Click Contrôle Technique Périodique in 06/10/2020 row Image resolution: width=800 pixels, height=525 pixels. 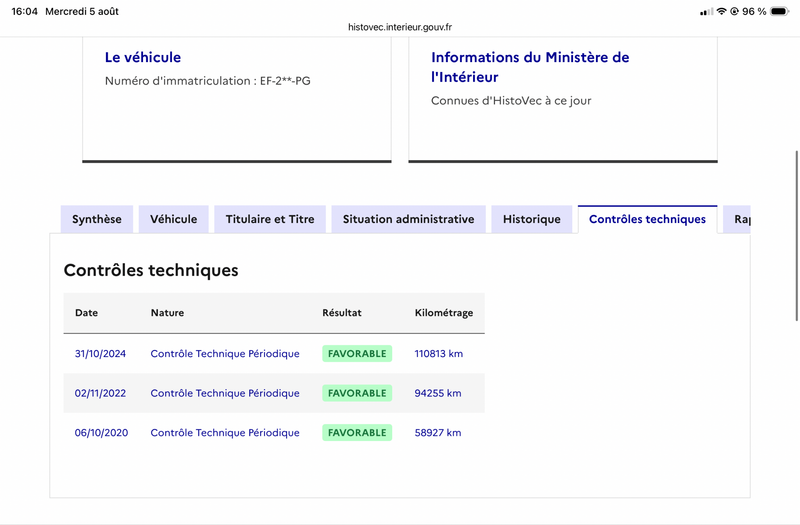[x=225, y=433]
